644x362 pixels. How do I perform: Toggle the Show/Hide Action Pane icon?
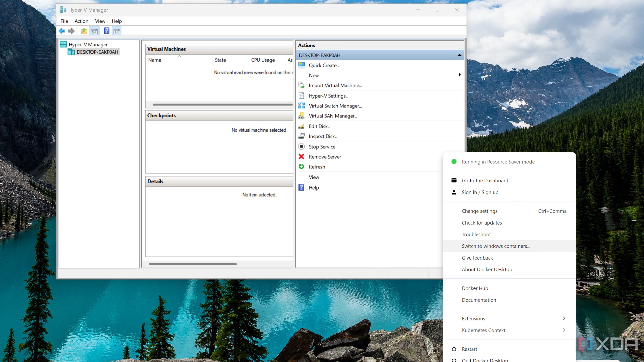(117, 31)
